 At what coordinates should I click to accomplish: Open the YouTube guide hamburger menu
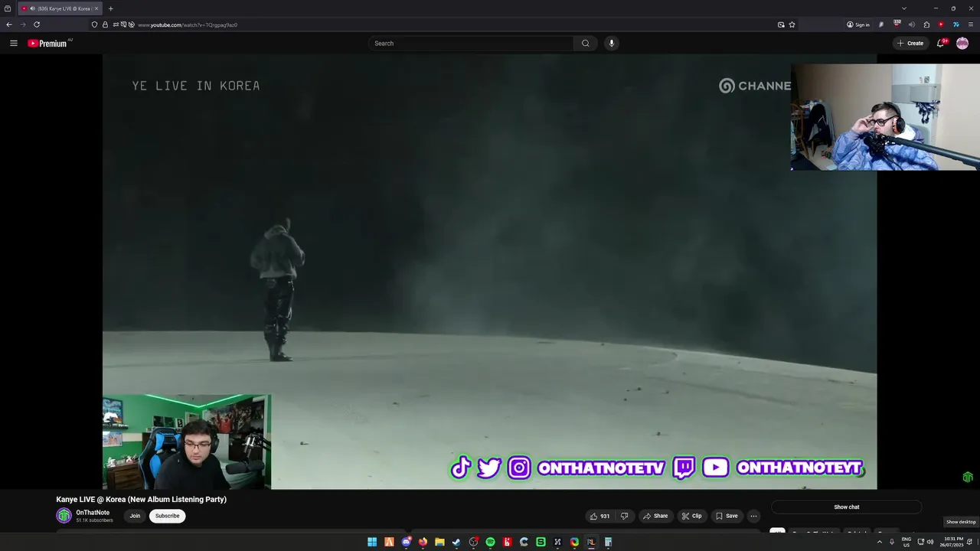[x=13, y=43]
